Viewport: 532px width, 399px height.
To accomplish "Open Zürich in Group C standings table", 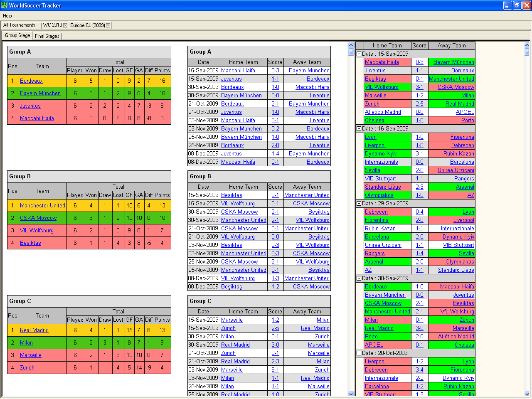I will click(27, 368).
